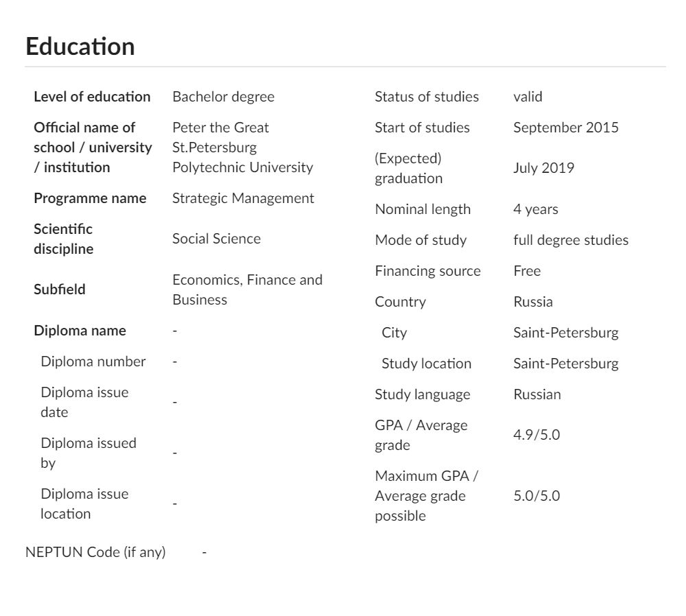
Task: Click the Free financing source value
Action: [x=527, y=271]
